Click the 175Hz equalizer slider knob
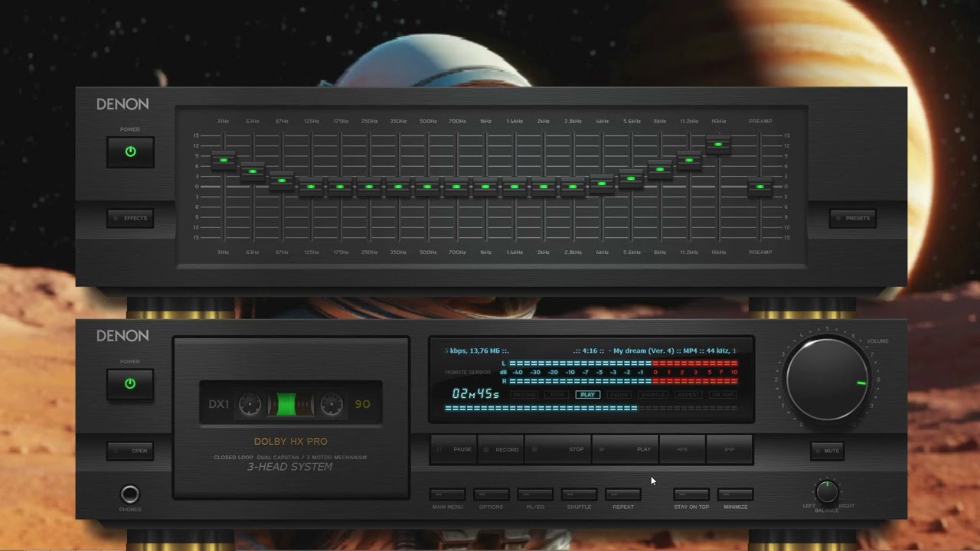The image size is (980, 551). [340, 186]
